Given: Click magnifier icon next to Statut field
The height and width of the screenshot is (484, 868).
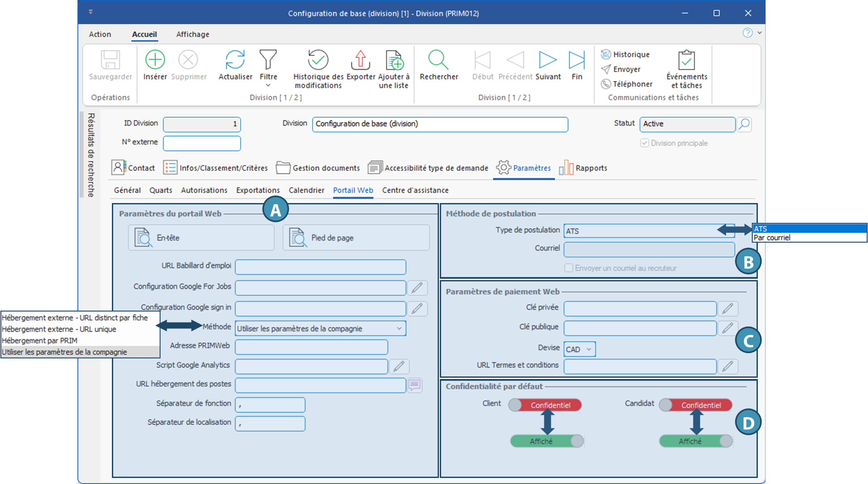Looking at the screenshot, I should pos(744,124).
